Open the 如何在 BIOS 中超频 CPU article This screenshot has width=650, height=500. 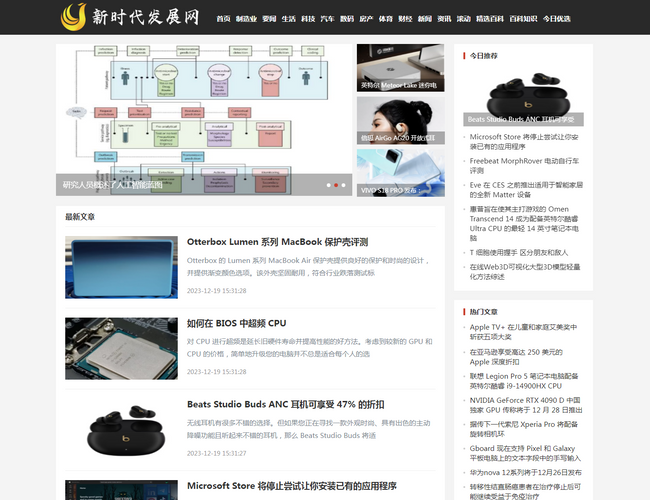[236, 324]
